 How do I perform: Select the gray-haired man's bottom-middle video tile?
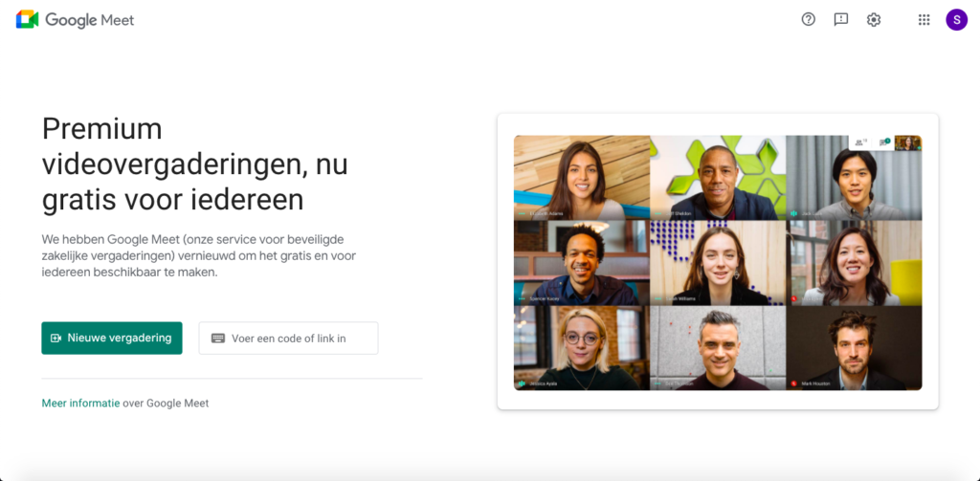[718, 348]
